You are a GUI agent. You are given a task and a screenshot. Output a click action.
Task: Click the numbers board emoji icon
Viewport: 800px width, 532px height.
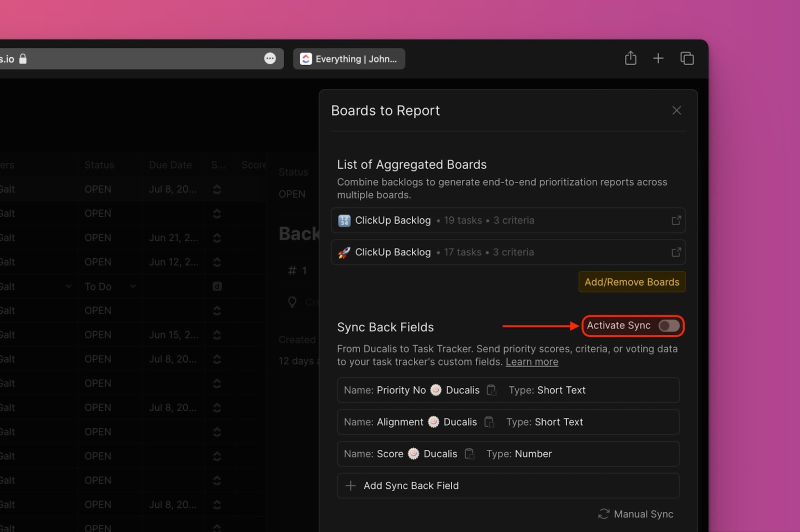coord(344,220)
